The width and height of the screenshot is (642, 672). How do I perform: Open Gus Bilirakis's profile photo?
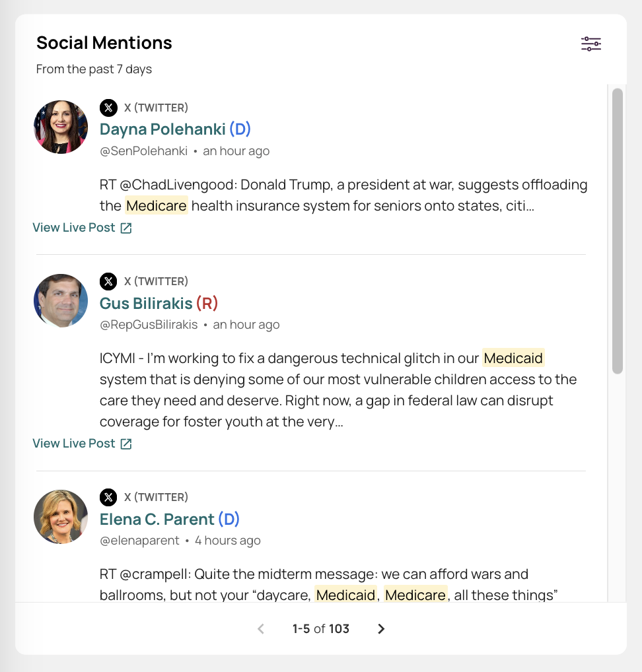coord(61,301)
